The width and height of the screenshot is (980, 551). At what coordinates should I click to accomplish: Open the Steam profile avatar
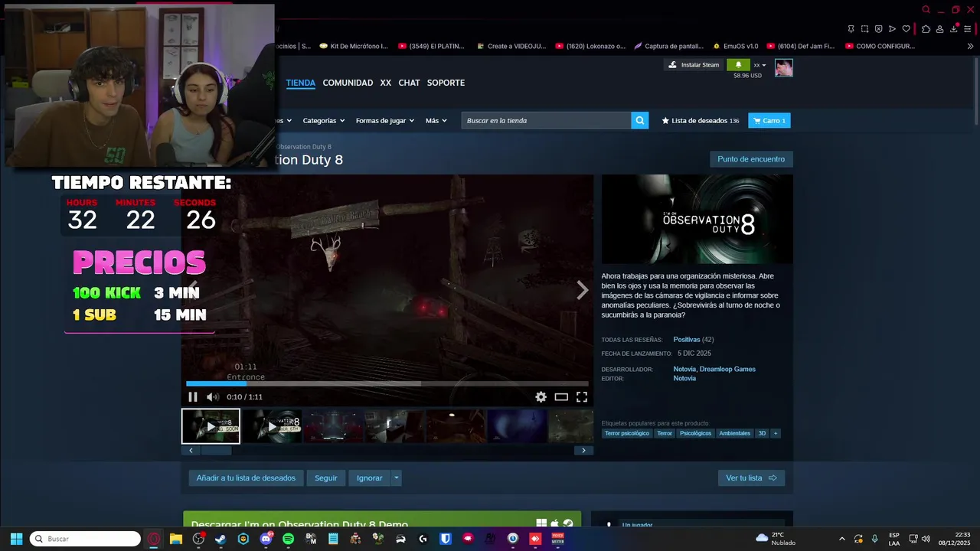[783, 67]
